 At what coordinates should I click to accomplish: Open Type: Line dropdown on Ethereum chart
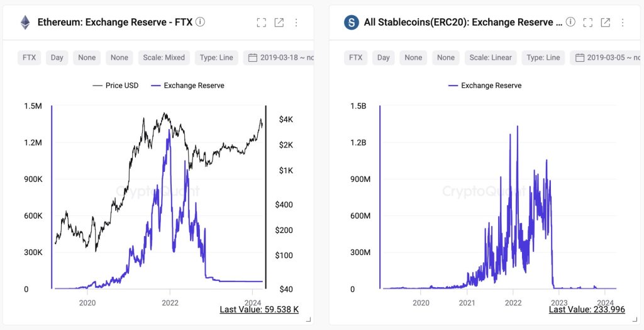pos(216,57)
